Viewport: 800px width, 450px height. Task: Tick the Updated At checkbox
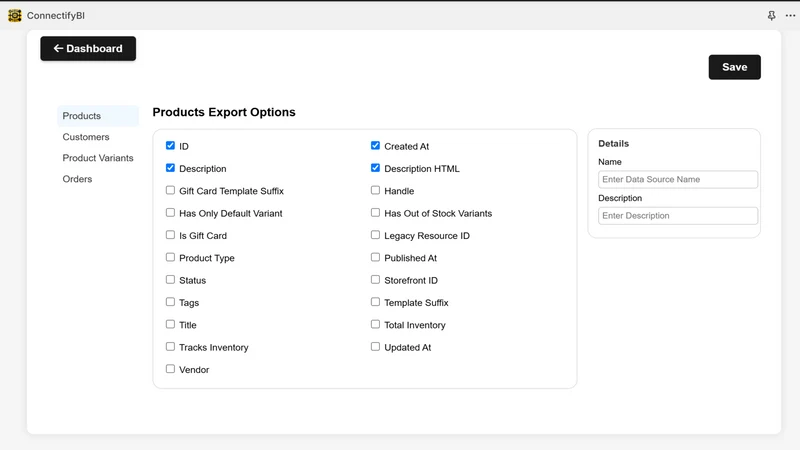click(x=376, y=346)
